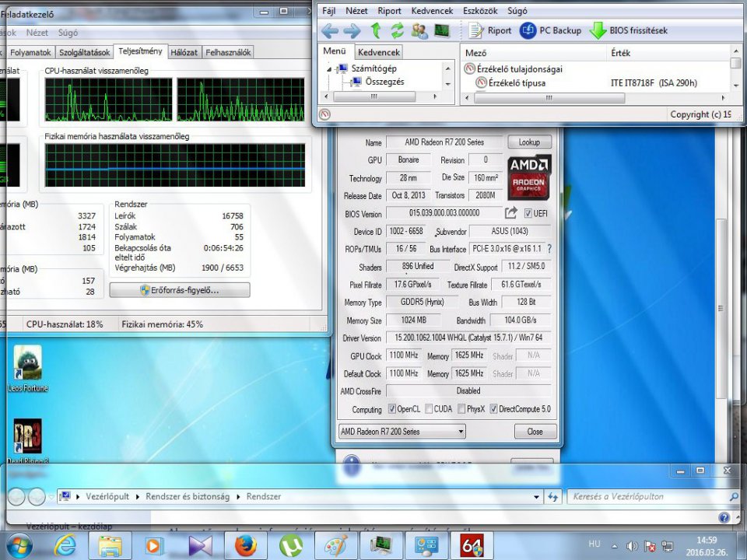Open Firefox from the taskbar
Screen dimensions: 747x560
246,544
